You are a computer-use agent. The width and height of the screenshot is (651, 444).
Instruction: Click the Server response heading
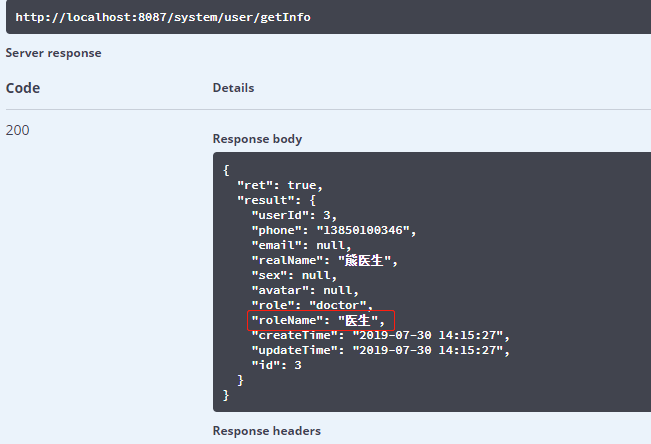tap(53, 53)
